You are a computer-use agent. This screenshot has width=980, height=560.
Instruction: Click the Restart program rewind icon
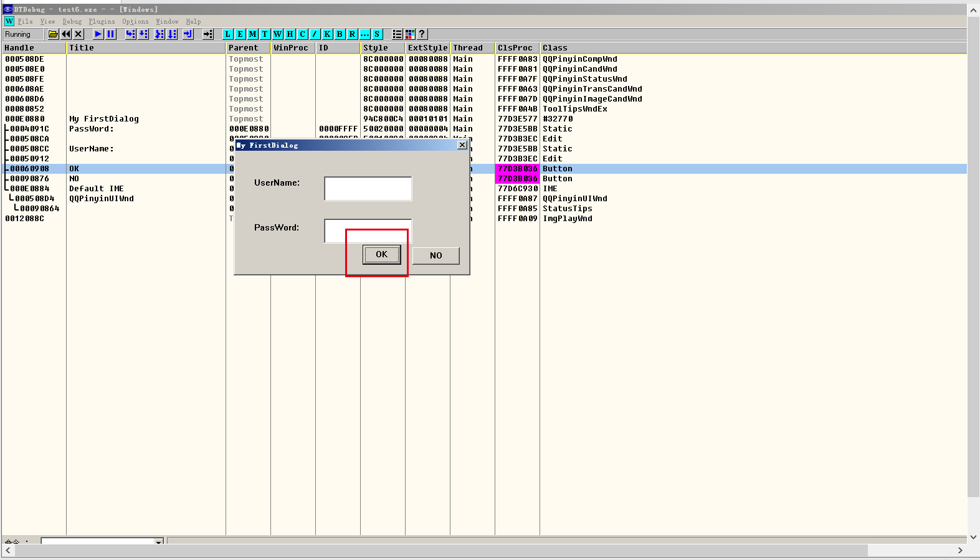(x=66, y=34)
